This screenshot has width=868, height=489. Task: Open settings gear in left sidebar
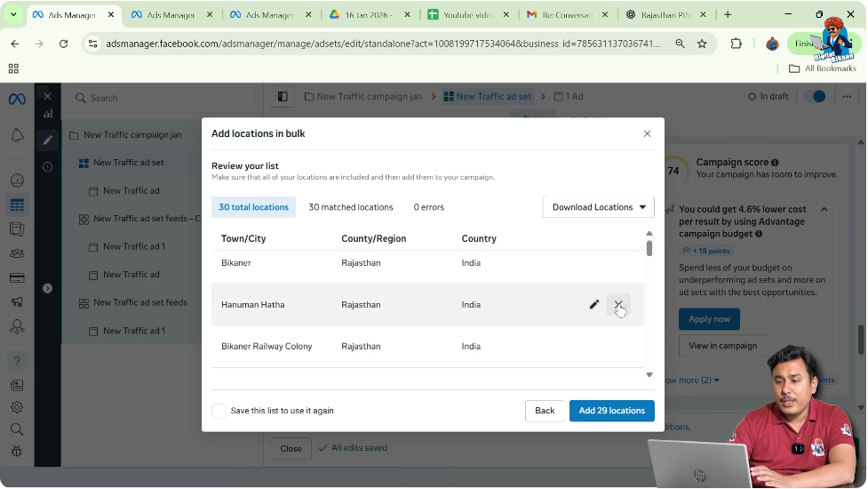tap(17, 407)
